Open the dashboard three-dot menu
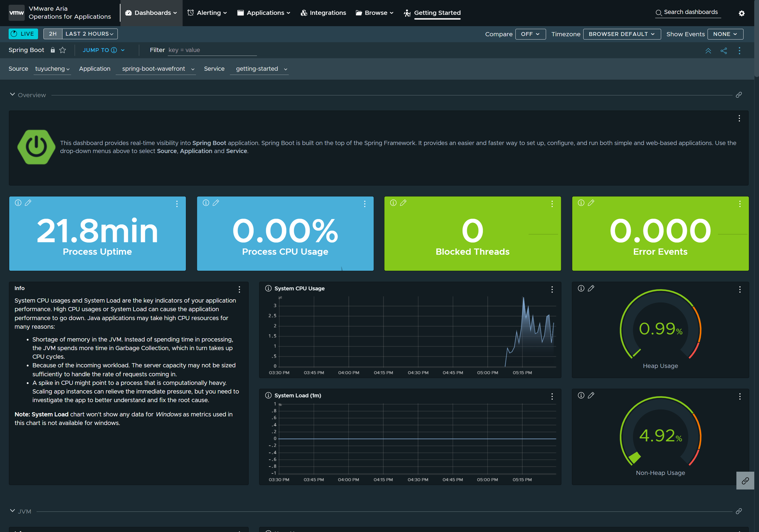The width and height of the screenshot is (759, 532). pyautogui.click(x=739, y=51)
